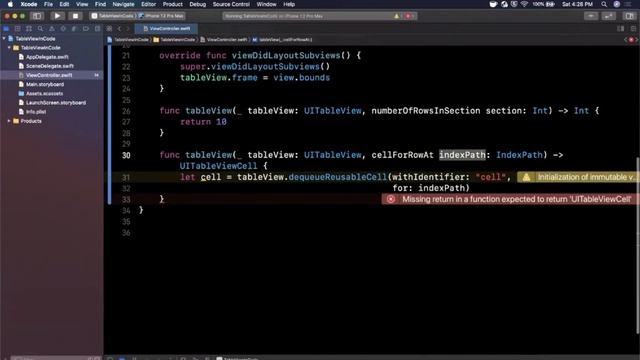Viewport: 640px width, 360px height.
Task: Open the Debug menu
Action: (x=198, y=4)
